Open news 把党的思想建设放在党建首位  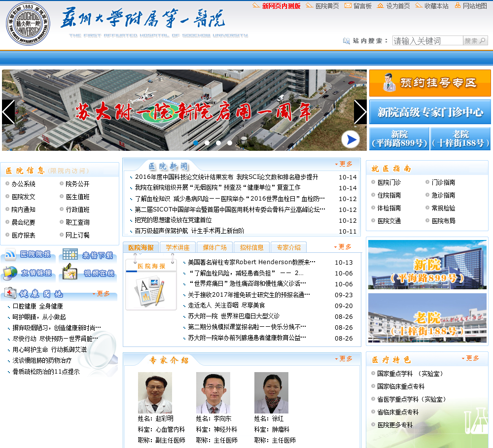point(173,220)
